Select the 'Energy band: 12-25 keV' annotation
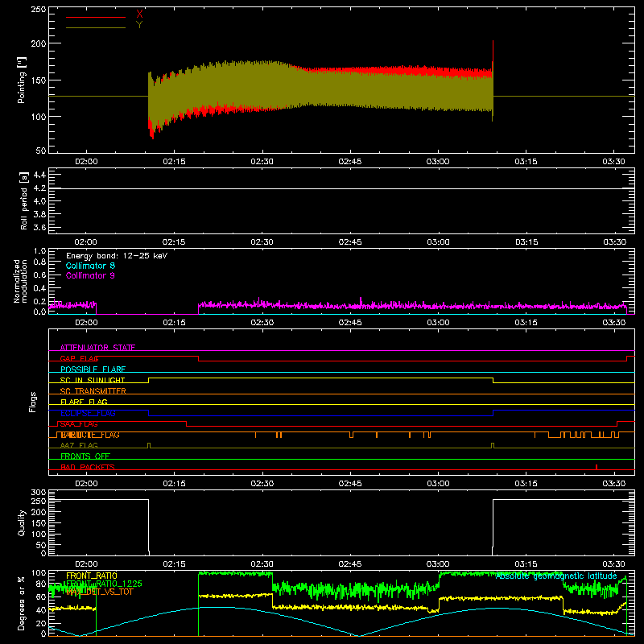 117,256
